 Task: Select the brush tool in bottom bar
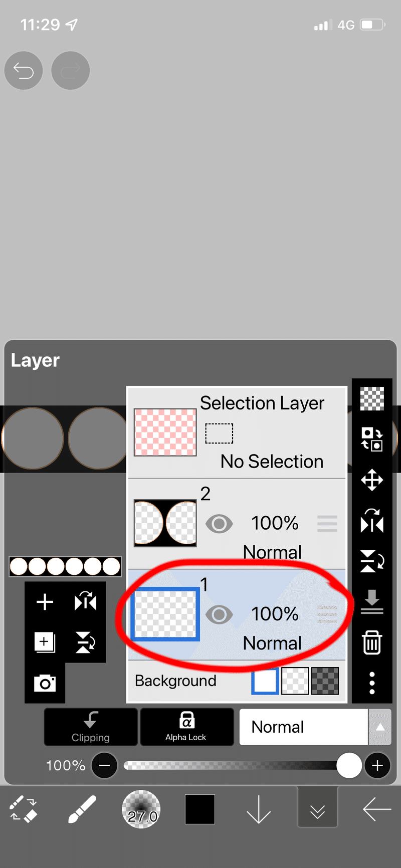click(82, 809)
